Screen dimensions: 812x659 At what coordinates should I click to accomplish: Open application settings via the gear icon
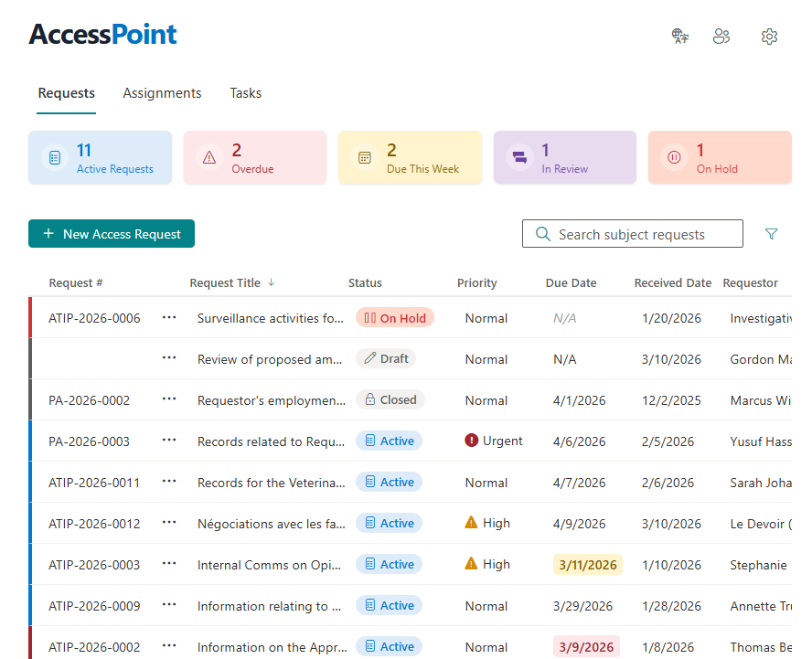coord(769,36)
